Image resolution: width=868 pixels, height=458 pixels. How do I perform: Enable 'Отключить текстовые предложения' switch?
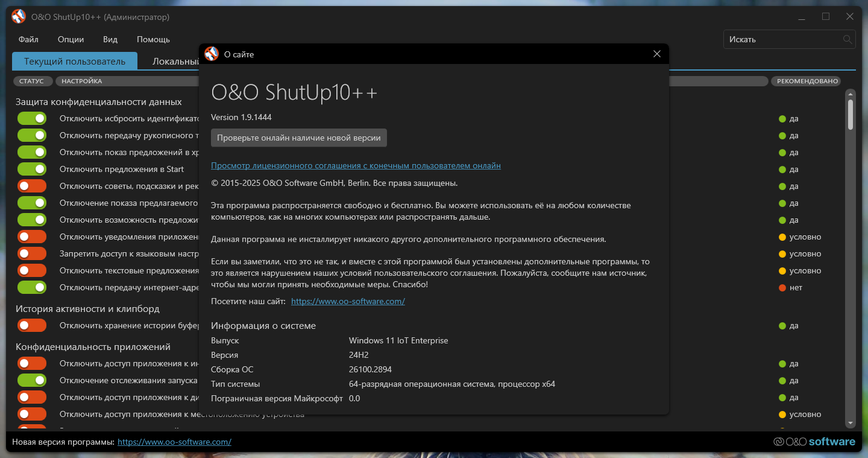[x=32, y=270]
